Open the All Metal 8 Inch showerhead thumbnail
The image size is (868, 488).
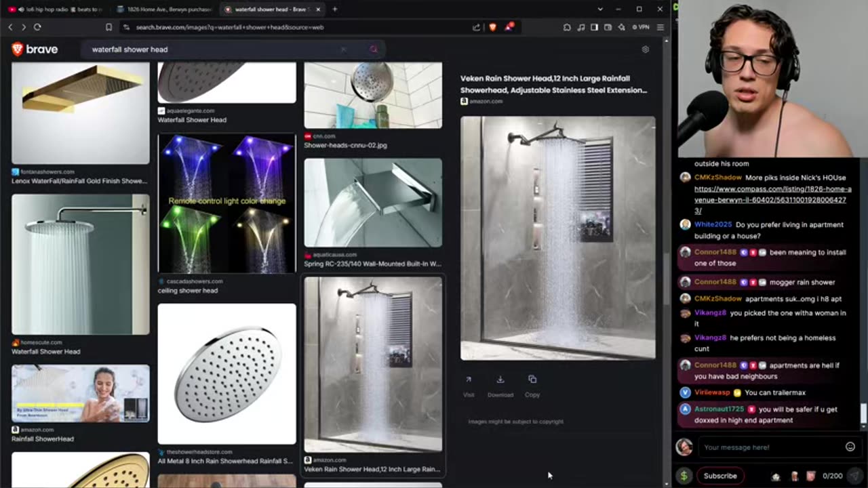point(226,373)
